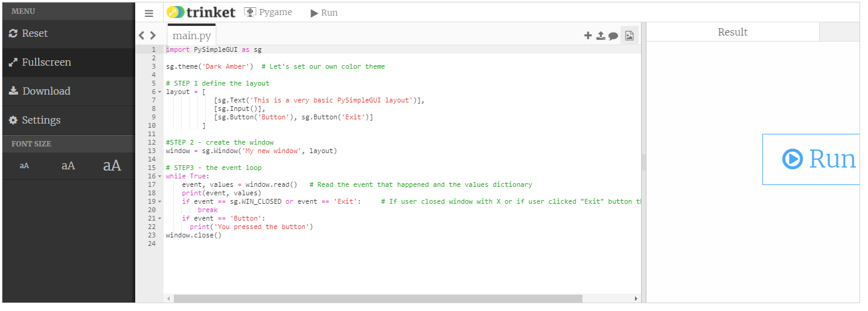868x311 pixels.
Task: Click the horizontal scrollbar in the editor
Action: pyautogui.click(x=377, y=298)
